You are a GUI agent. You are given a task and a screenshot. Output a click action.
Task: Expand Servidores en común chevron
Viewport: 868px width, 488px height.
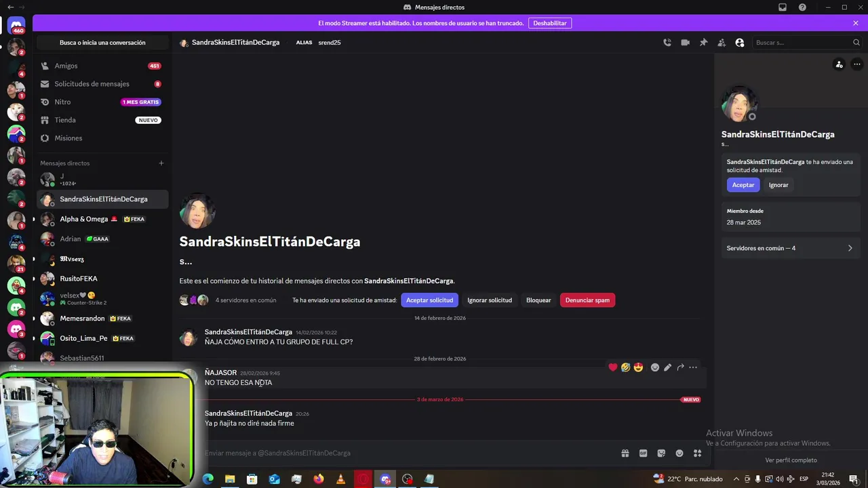(850, 248)
